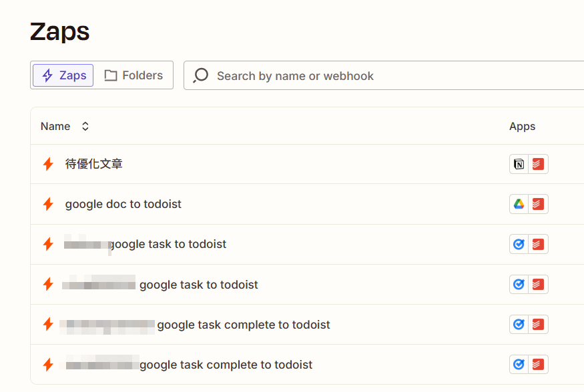Image resolution: width=584 pixels, height=392 pixels.
Task: Select the Zaps view toggle
Action: (x=63, y=75)
